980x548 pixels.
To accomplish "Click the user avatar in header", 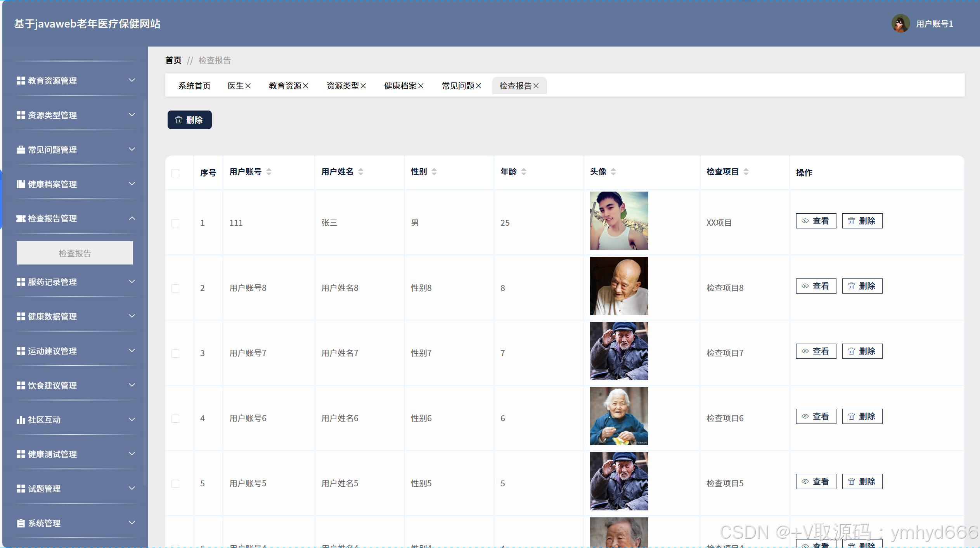I will 900,24.
